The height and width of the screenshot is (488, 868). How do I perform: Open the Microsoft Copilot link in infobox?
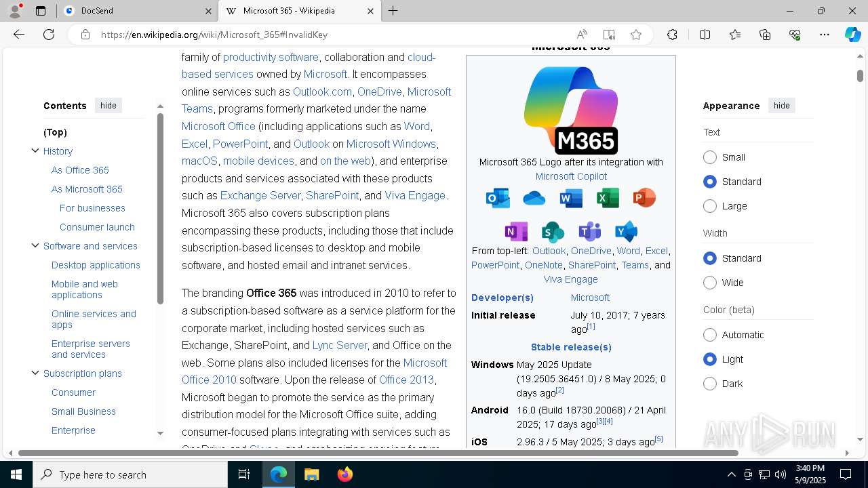(x=571, y=176)
